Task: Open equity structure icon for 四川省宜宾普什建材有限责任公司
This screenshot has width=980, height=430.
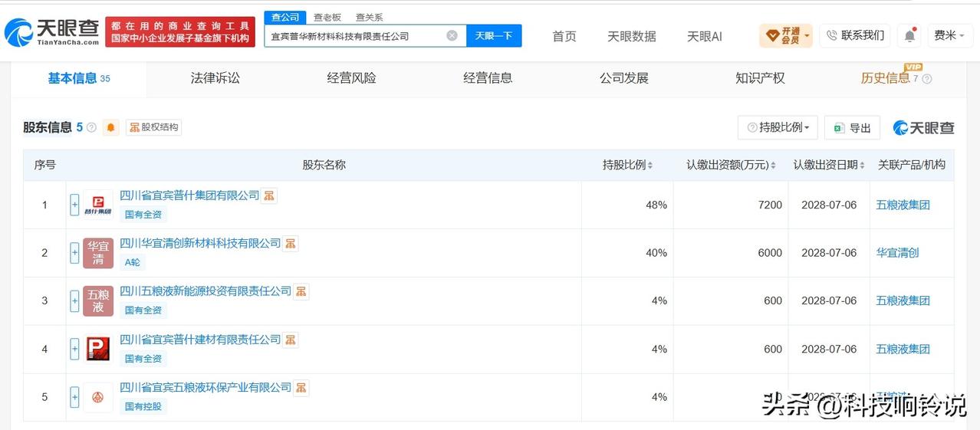Action: pos(291,340)
